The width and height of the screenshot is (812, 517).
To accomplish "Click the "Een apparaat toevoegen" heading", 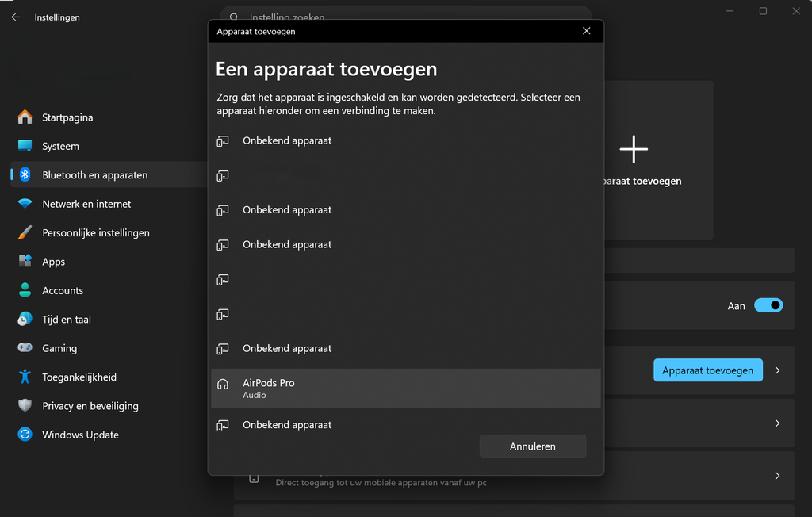I will [326, 69].
